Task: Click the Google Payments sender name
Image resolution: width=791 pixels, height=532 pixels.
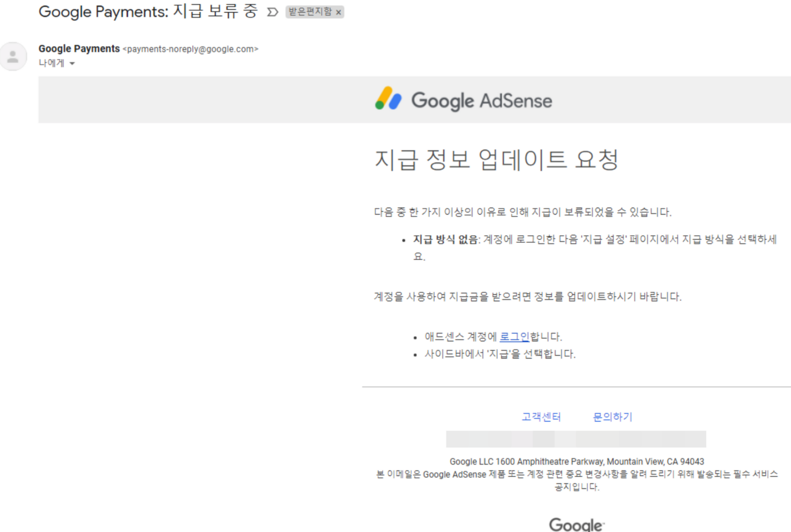Action: tap(79, 49)
